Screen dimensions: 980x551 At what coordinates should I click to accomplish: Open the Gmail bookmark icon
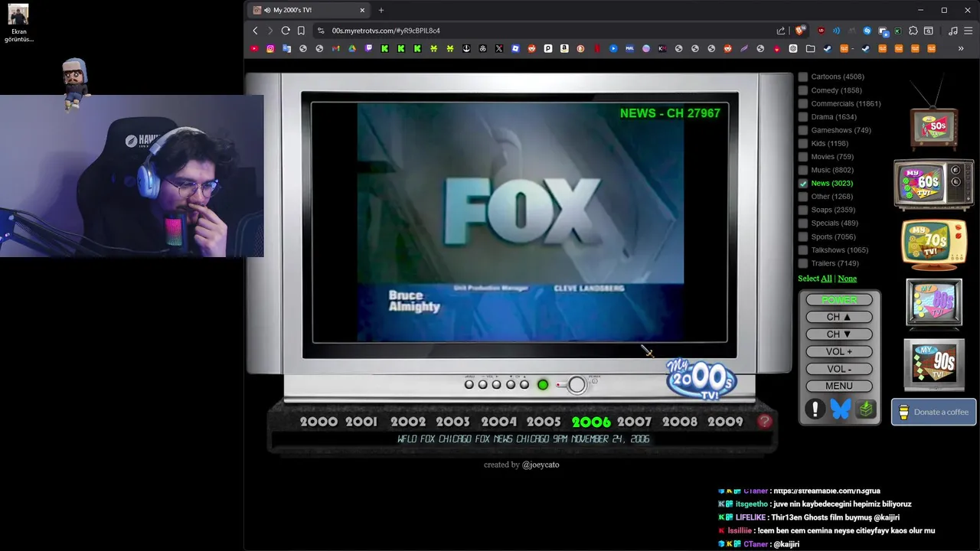[x=335, y=48]
